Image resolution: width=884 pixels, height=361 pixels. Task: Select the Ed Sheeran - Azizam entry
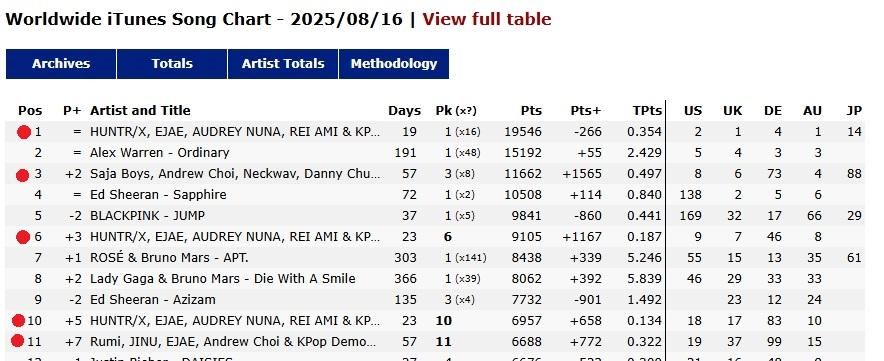pos(153,300)
